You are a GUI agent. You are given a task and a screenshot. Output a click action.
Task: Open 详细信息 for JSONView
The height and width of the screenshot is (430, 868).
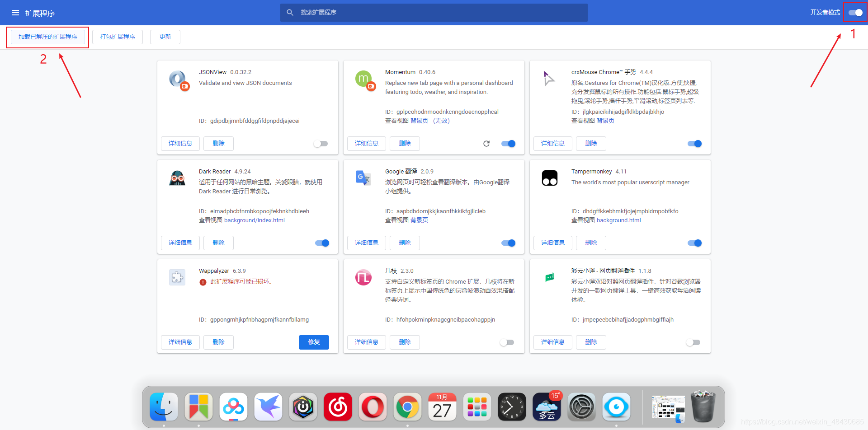(180, 143)
